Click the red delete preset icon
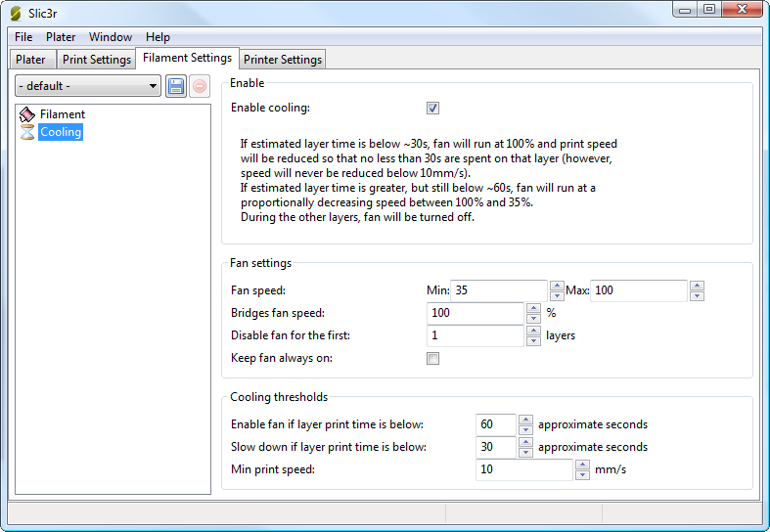 tap(200, 86)
